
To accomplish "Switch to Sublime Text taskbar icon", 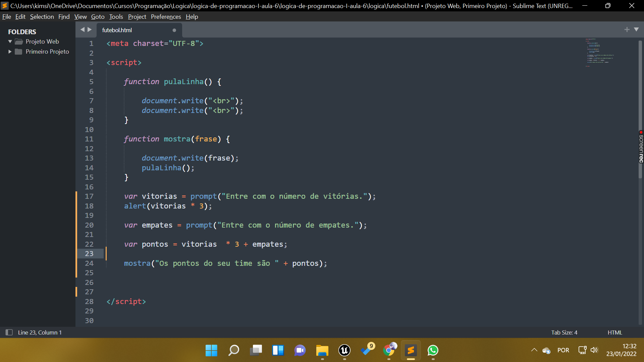I will point(411,350).
